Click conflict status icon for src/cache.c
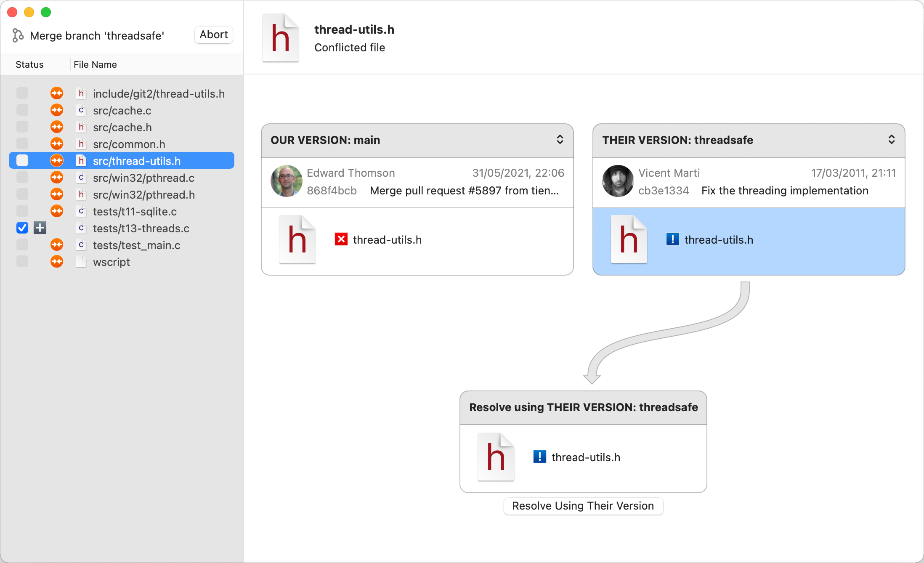 [x=57, y=110]
